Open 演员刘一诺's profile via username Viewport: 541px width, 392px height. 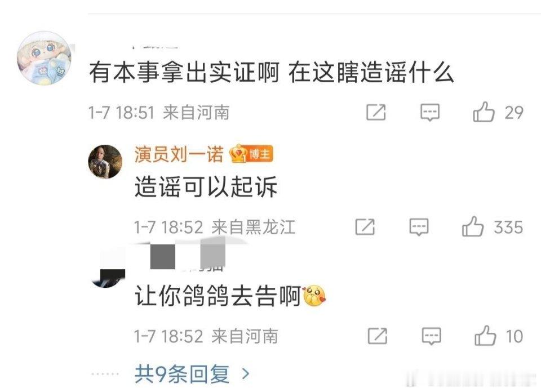(179, 154)
